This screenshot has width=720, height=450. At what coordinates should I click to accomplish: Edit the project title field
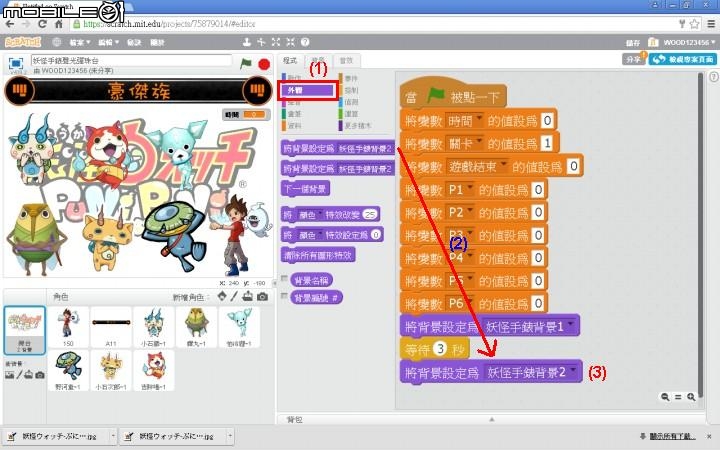[131, 60]
